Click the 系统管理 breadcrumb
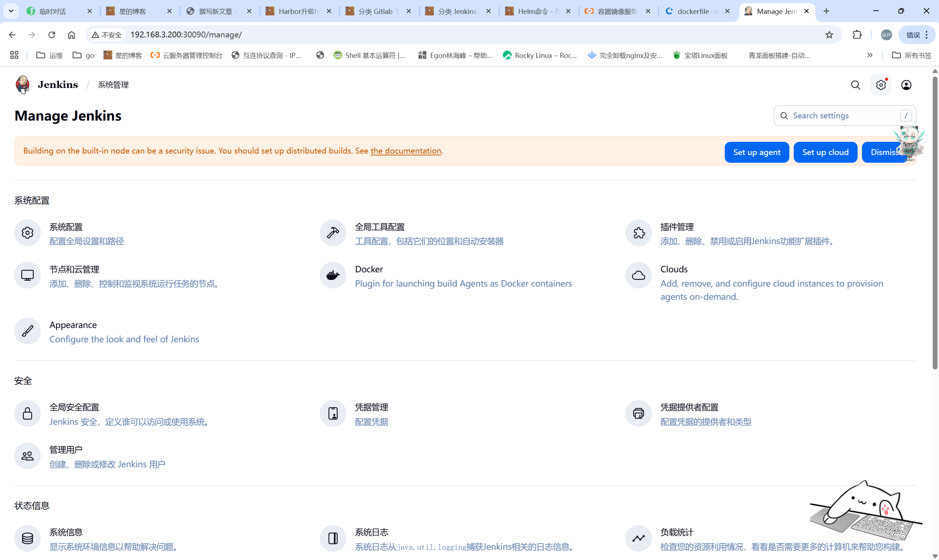 click(113, 85)
